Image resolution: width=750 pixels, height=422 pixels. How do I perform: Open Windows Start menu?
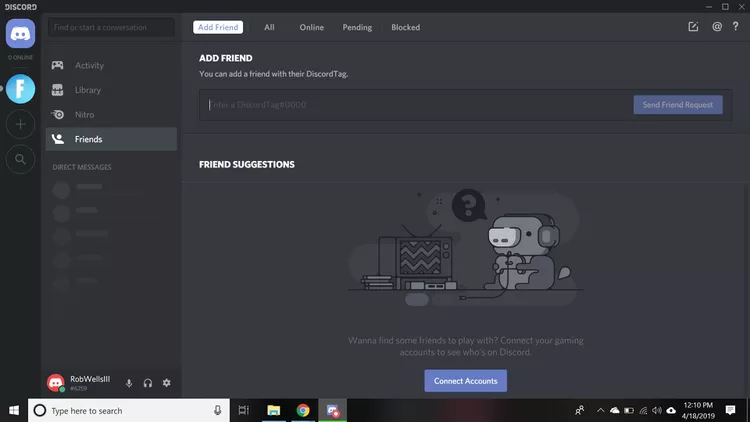tap(14, 411)
